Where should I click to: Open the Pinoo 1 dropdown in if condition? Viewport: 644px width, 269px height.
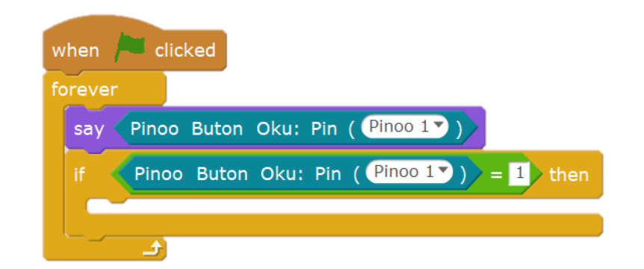tap(409, 173)
